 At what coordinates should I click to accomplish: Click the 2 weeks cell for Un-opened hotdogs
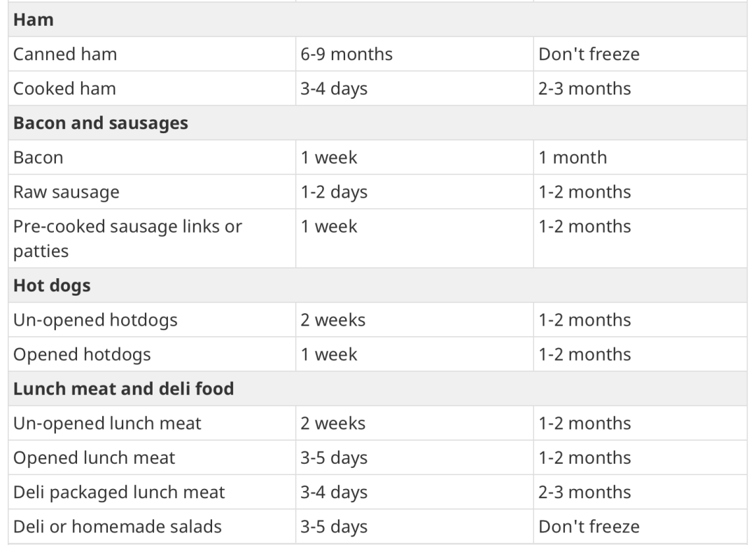332,320
